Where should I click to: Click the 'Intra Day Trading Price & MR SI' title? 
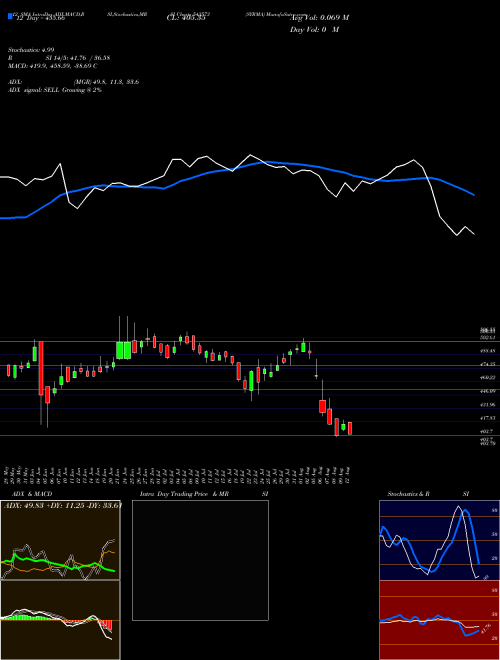(204, 494)
